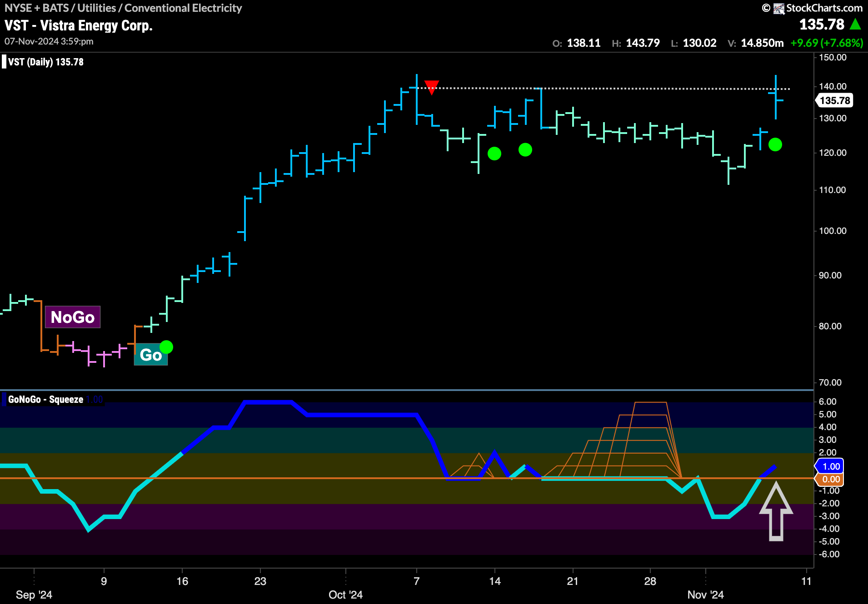The image size is (868, 604).
Task: Click the 80.00 price axis label
Action: 830,326
